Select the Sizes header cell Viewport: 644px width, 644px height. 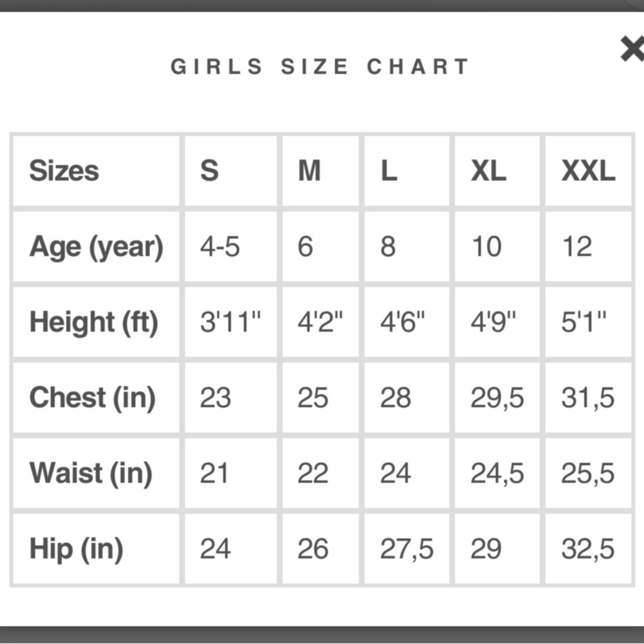(96, 171)
